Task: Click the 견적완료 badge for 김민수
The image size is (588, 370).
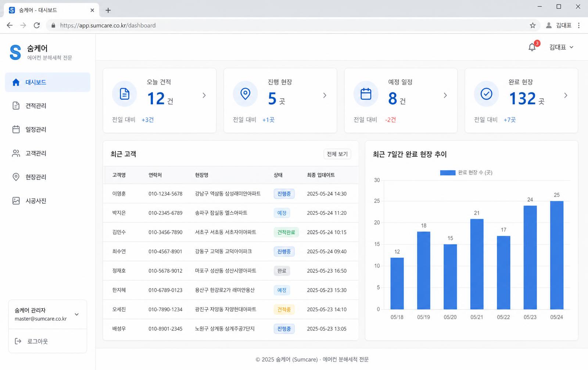Action: [286, 232]
